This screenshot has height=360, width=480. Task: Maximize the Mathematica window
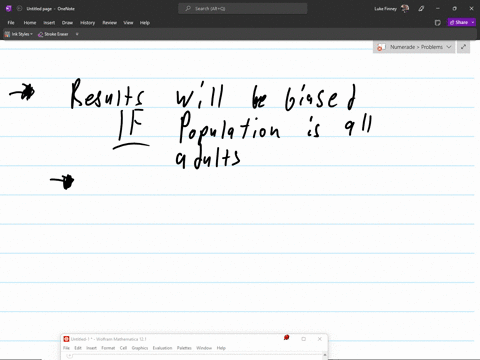pos(303,339)
